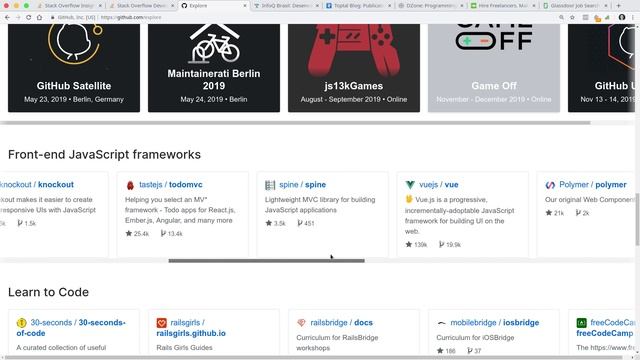This screenshot has height=360, width=640.
Task: Open the GitHub Satellite event card
Action: [74, 68]
